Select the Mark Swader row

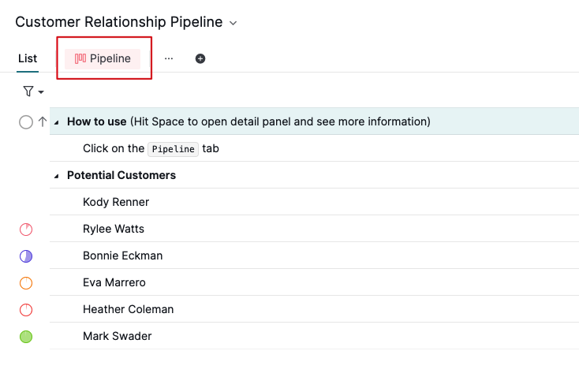(x=314, y=336)
